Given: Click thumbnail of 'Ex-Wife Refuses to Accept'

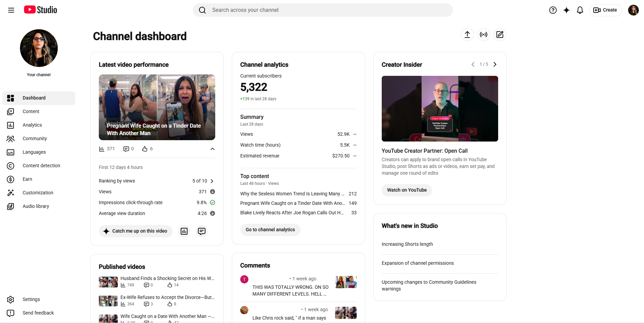Looking at the screenshot, I should (x=108, y=301).
